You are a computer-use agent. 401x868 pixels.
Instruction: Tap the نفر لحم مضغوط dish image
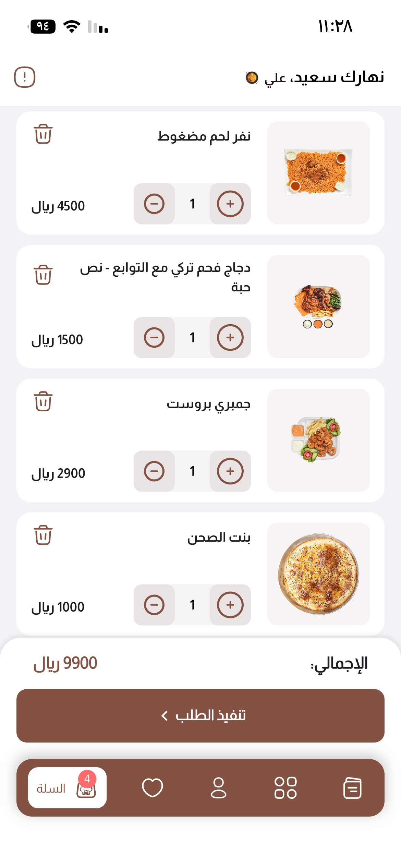click(318, 173)
